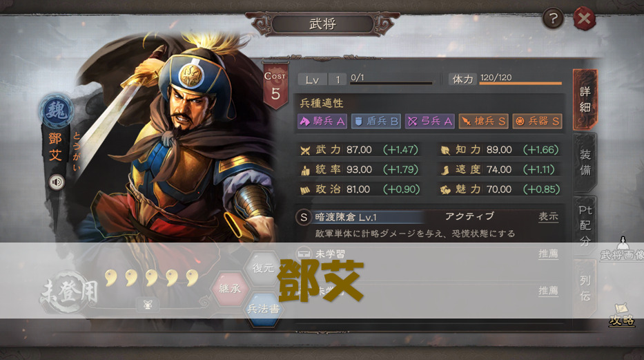644x360 pixels.
Task: Select the 槍兵 S troop aptitude badge
Action: tap(483, 121)
